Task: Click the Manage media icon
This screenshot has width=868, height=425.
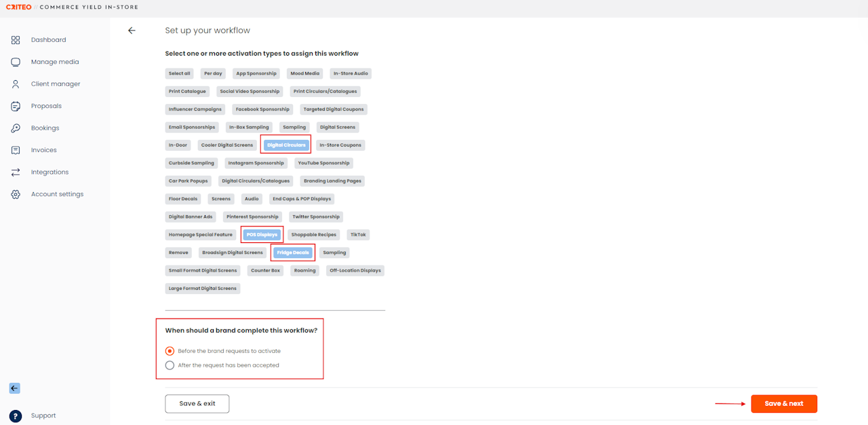Action: 16,62
